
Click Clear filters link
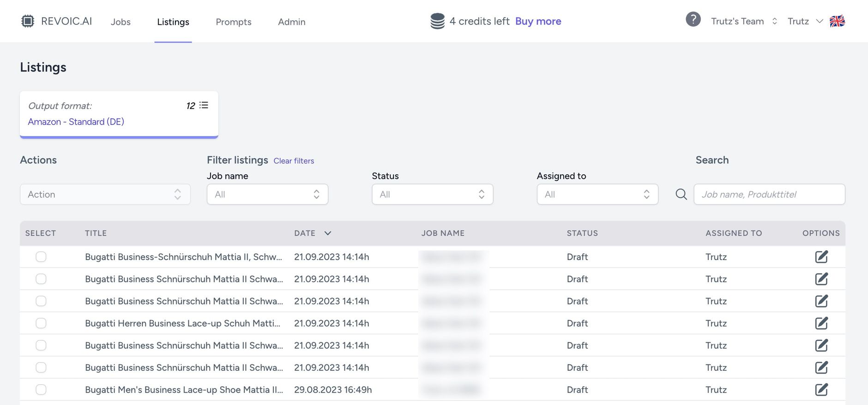[x=294, y=161]
